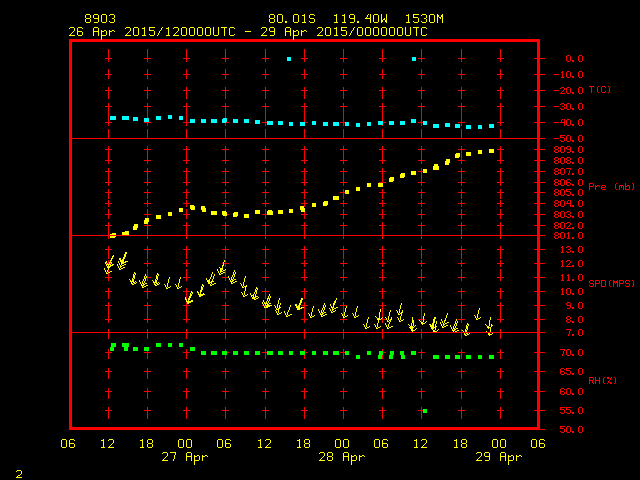The image size is (640, 480).
Task: Click the -10.0 temperature scale value
Action: pos(569,75)
